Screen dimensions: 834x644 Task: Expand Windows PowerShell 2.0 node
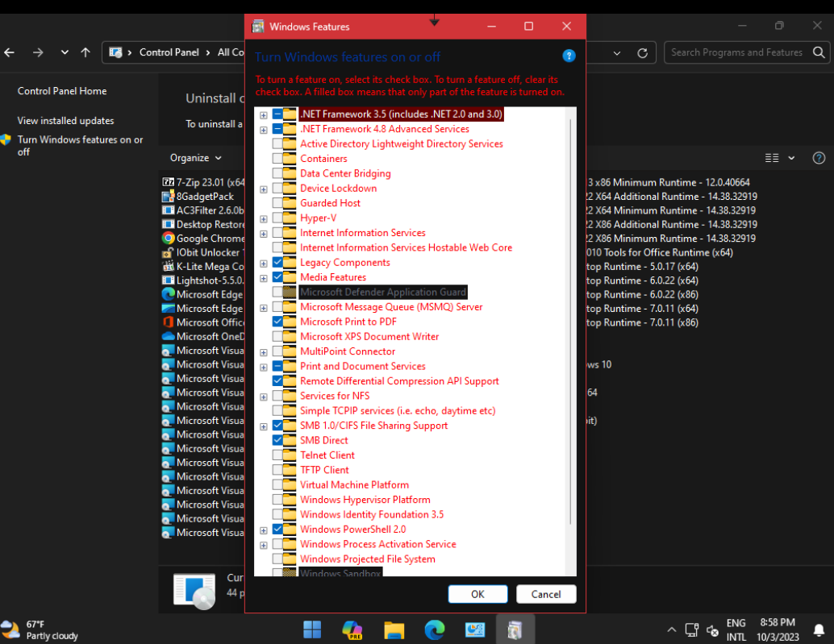point(263,530)
